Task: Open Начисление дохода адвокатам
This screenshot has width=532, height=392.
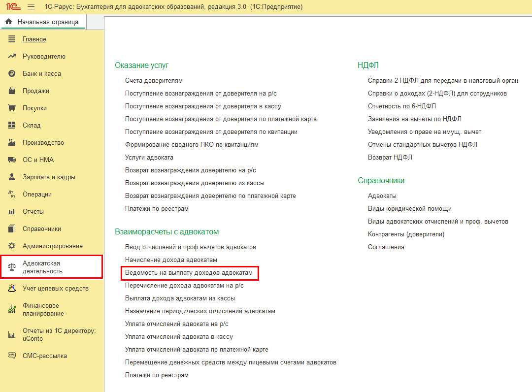Action: click(x=171, y=260)
